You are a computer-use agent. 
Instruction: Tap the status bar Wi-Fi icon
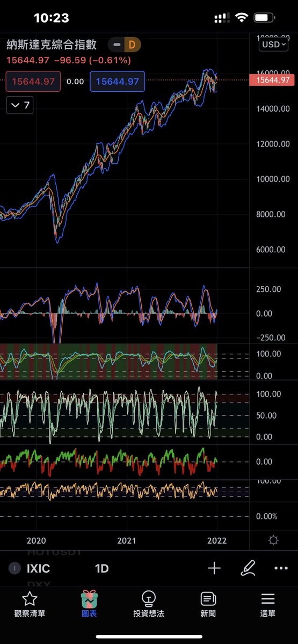click(241, 18)
